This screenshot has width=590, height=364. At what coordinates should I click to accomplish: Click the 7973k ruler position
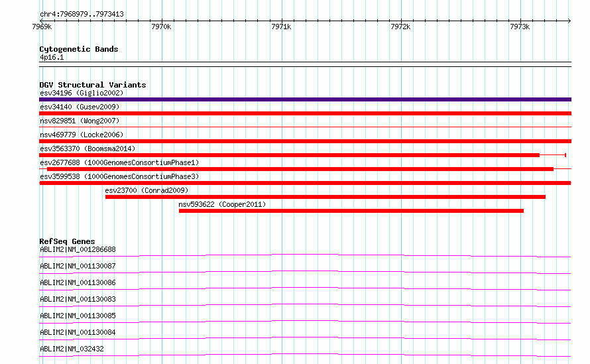tap(520, 27)
